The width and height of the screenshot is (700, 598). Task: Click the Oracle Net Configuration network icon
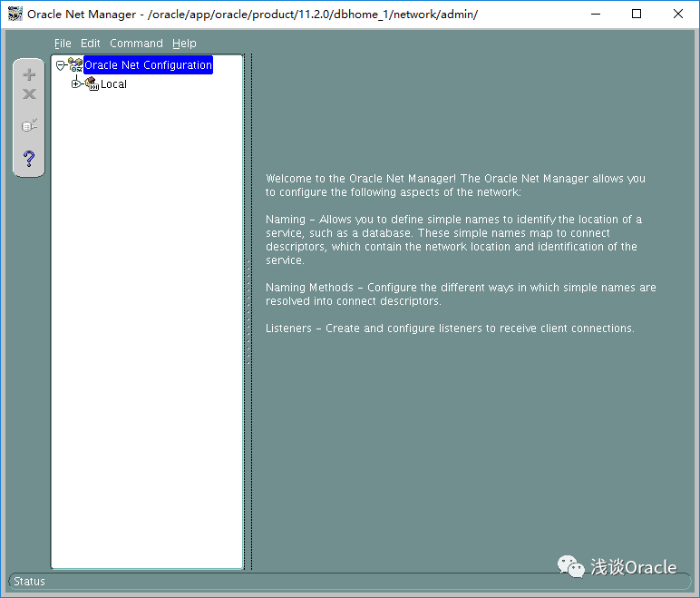coord(75,64)
